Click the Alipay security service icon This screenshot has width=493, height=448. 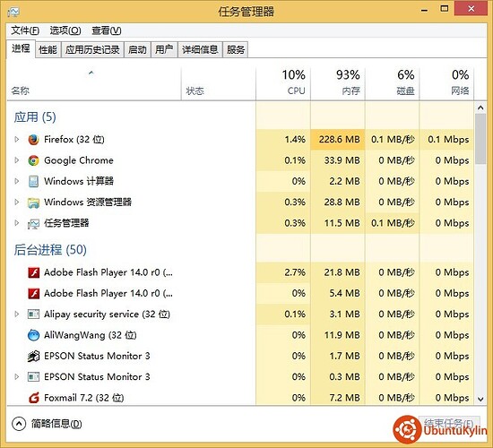pyautogui.click(x=34, y=314)
